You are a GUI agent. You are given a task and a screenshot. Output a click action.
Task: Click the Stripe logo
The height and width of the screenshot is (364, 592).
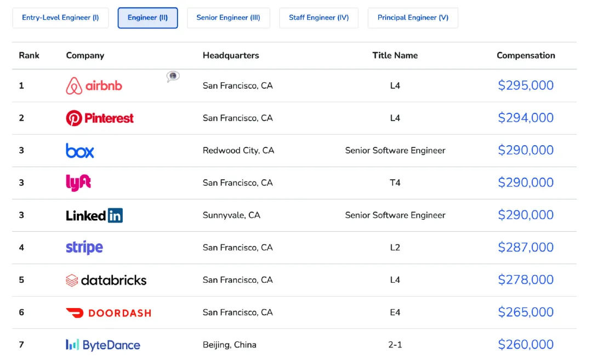click(x=84, y=248)
